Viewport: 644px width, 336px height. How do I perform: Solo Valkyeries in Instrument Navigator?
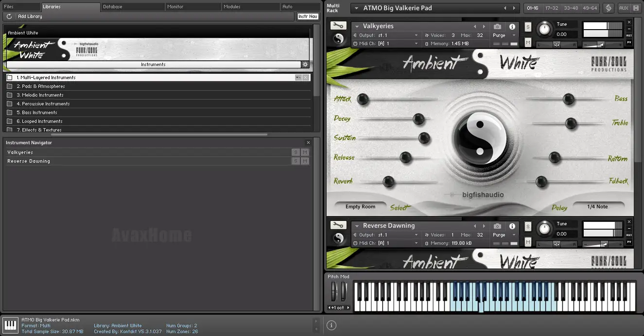[295, 152]
